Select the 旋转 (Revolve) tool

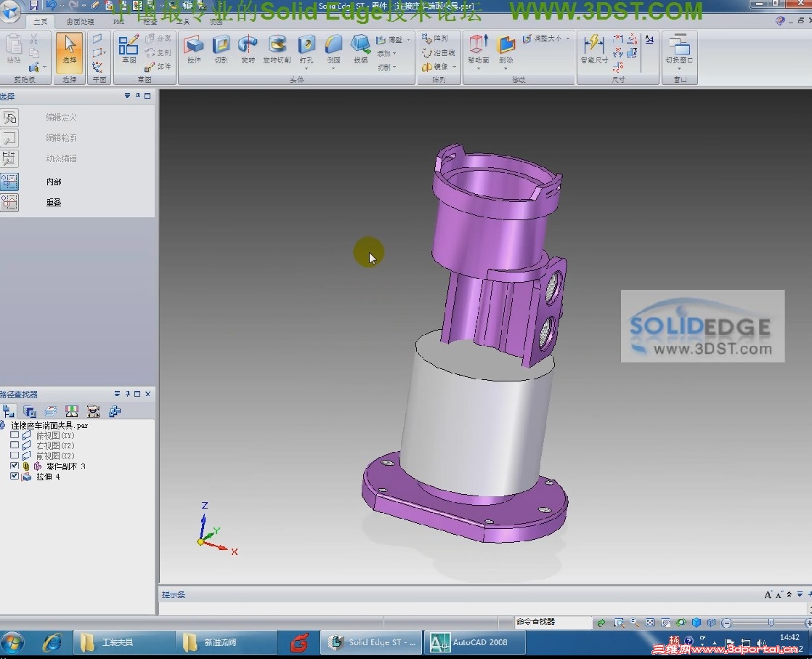pos(248,49)
